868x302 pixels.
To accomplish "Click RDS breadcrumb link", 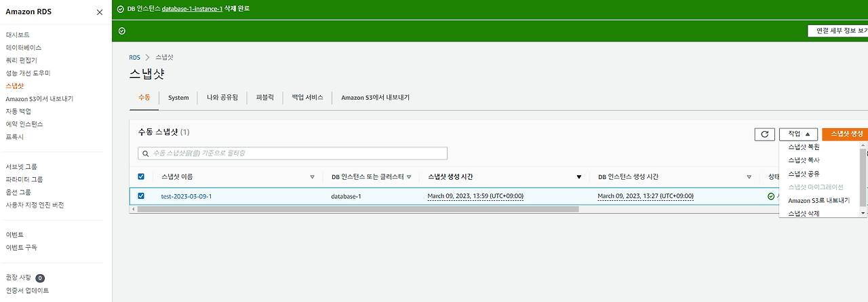I will [x=134, y=58].
